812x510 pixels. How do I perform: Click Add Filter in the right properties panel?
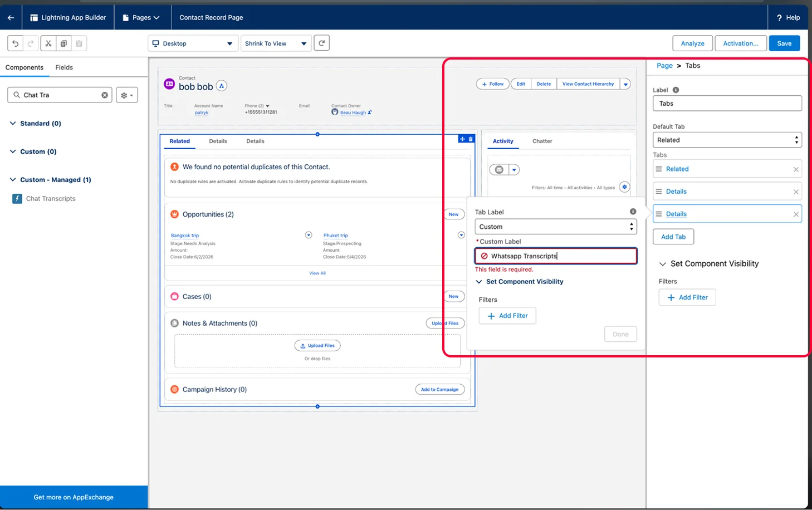[x=687, y=297]
